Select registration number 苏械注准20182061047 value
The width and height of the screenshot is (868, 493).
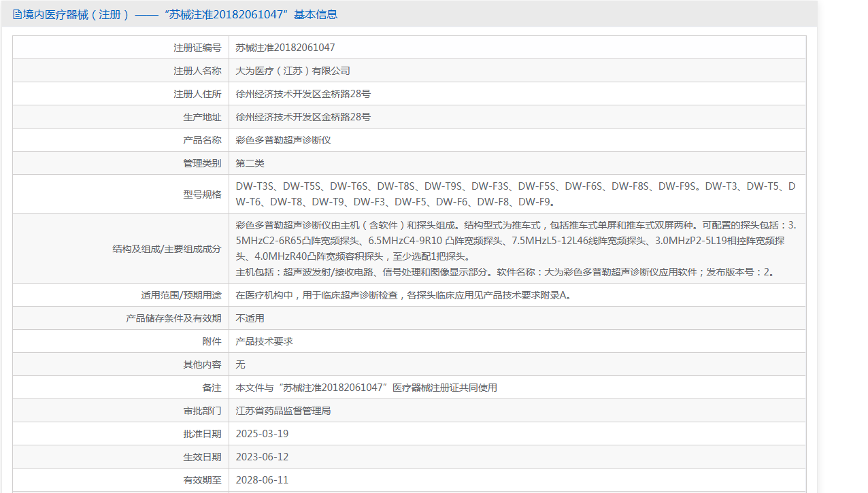point(285,48)
